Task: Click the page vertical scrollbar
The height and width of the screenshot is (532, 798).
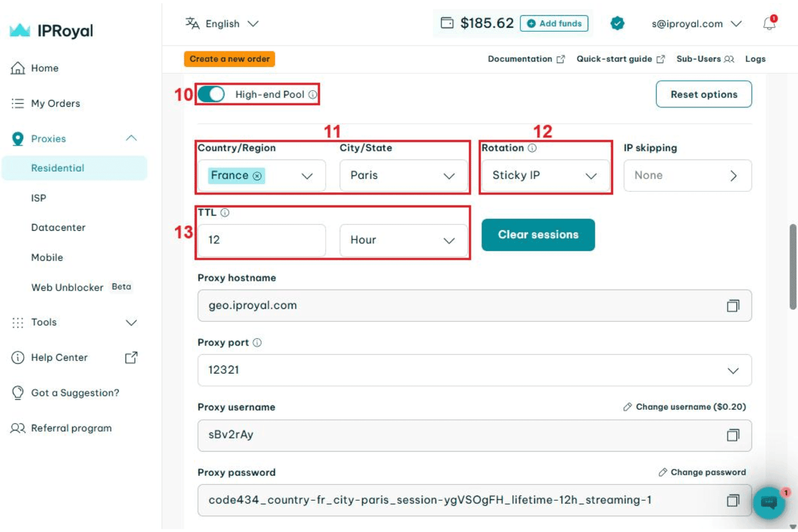Action: point(793,267)
